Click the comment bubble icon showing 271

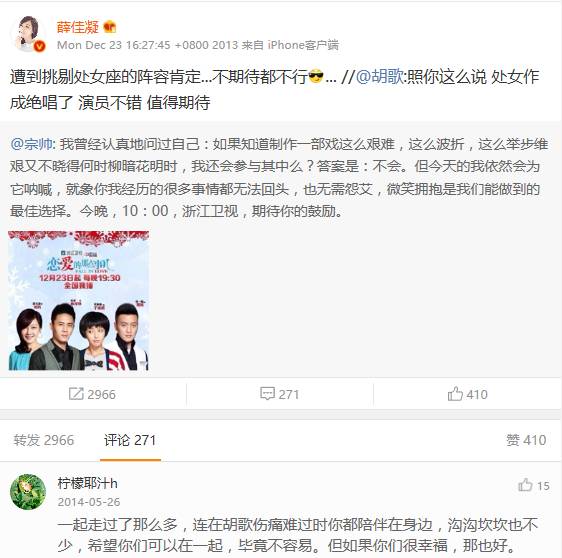(267, 394)
